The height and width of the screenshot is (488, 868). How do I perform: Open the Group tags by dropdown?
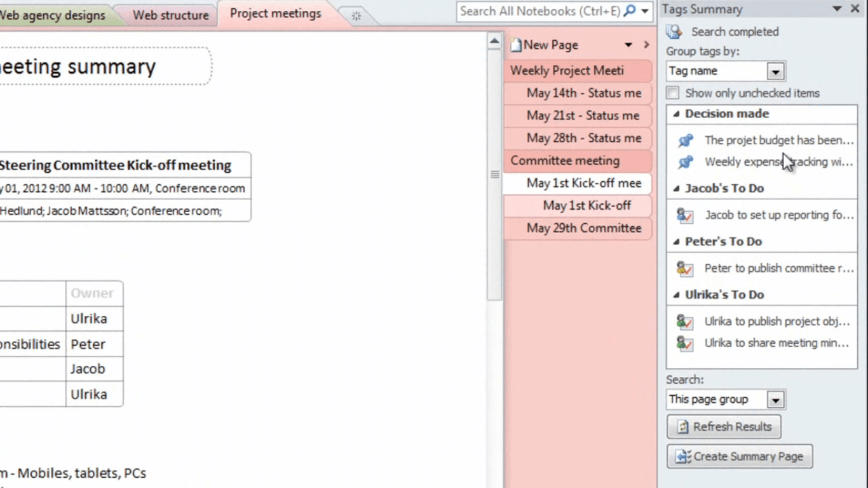coord(775,71)
